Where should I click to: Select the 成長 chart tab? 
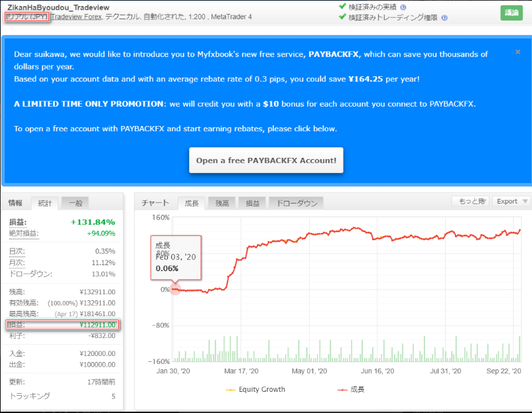[x=191, y=203]
